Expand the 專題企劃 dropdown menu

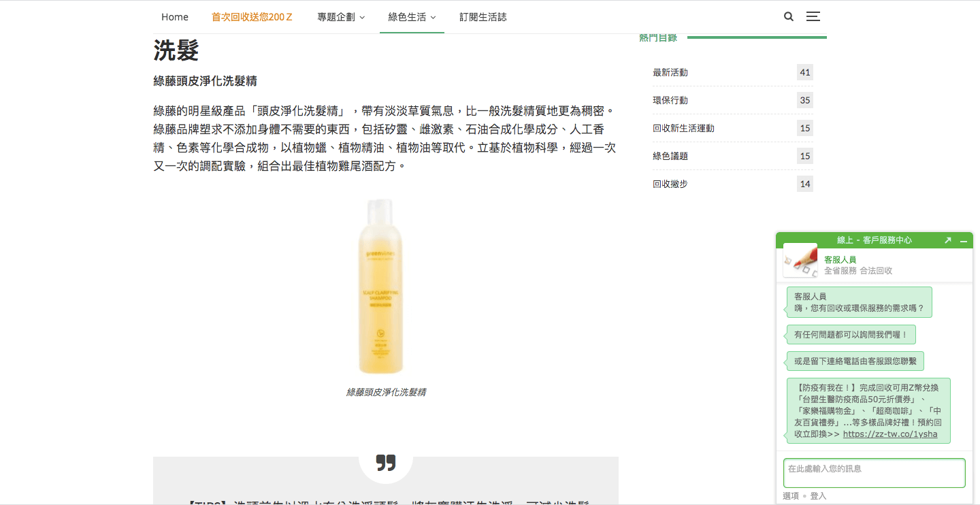pos(341,17)
